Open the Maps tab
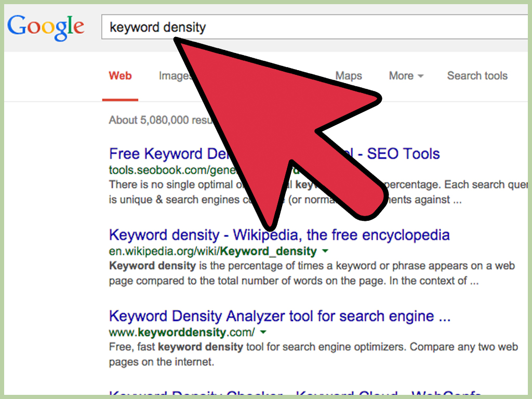 [349, 76]
